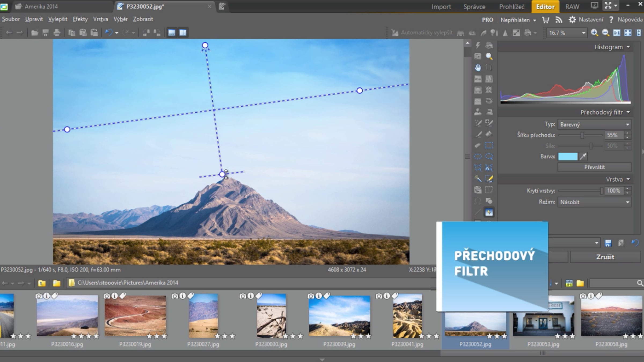This screenshot has height=362, width=644.
Task: Switch to the RAW tab
Action: coord(572,7)
